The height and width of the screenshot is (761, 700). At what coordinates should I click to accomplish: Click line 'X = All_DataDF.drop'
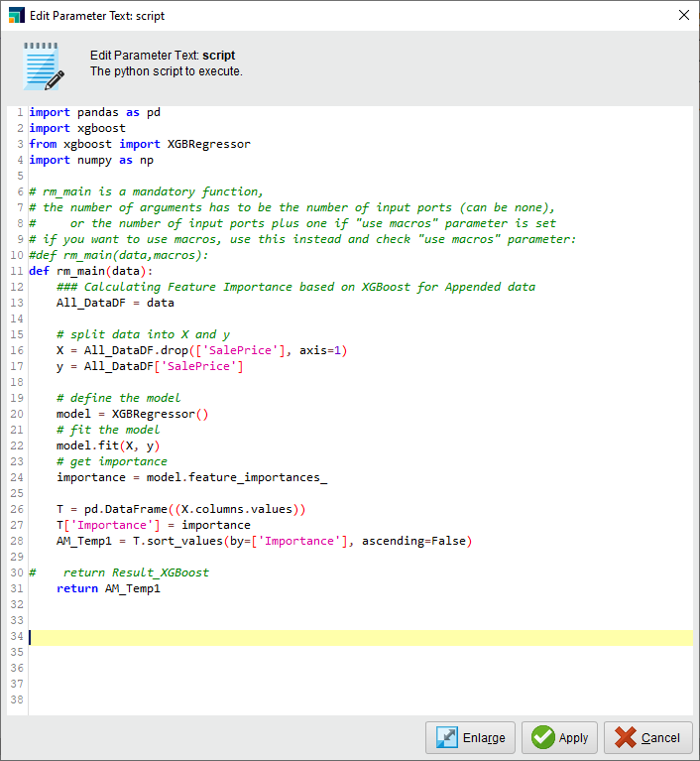click(202, 350)
